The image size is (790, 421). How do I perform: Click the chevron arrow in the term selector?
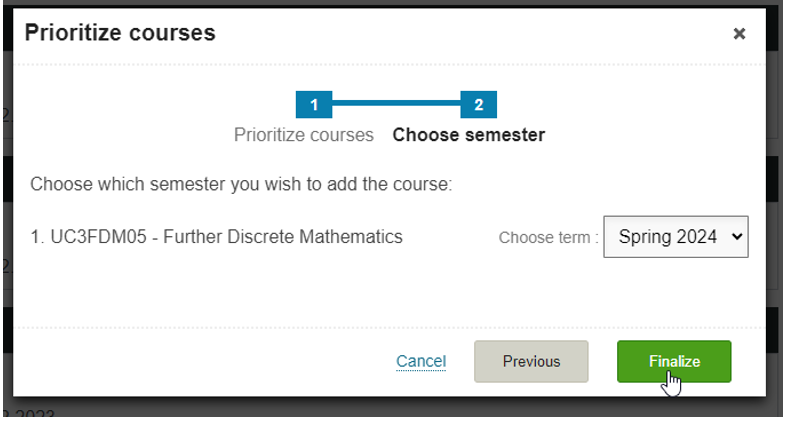click(x=737, y=237)
